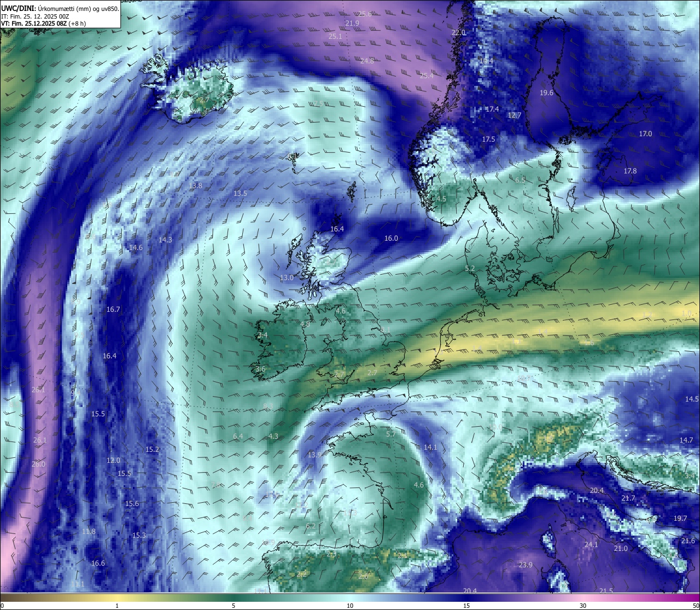Click the map value '23.9'

(x=526, y=565)
